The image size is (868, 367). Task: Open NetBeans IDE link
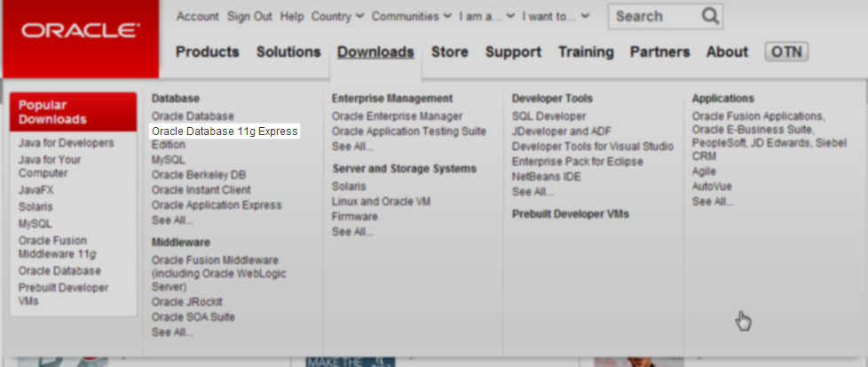coord(547,177)
